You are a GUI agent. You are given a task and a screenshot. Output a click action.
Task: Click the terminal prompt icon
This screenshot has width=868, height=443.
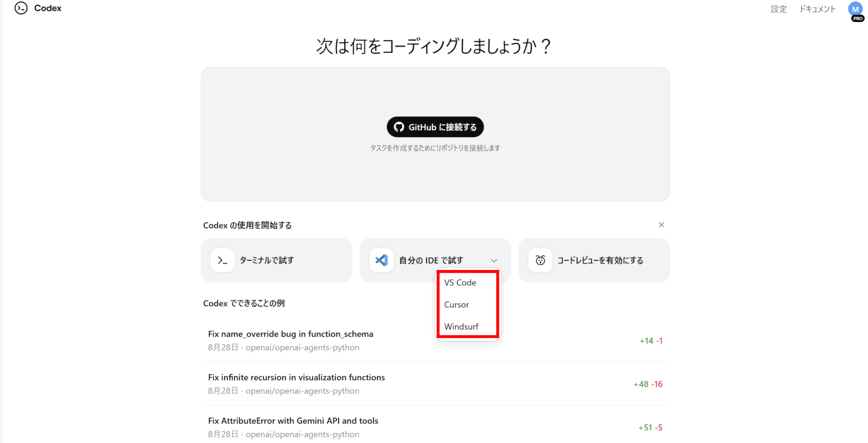tap(223, 260)
